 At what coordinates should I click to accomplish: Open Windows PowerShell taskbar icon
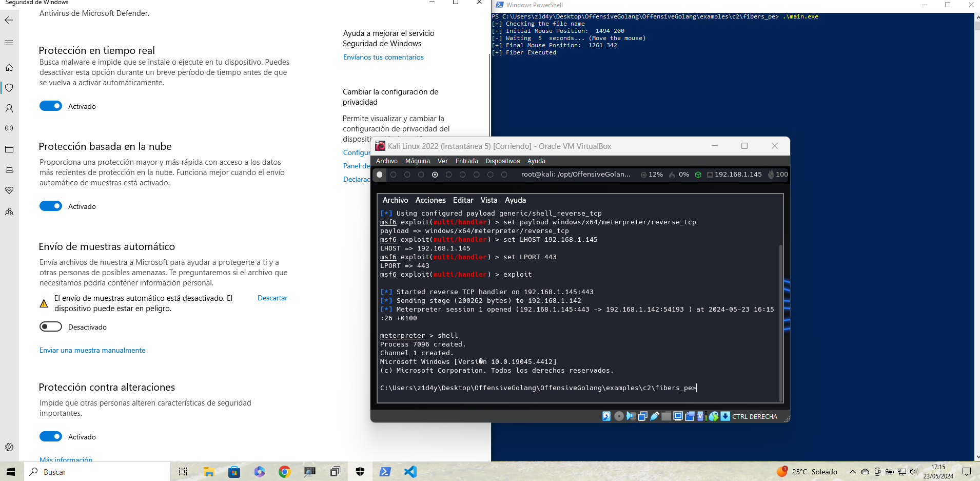(x=385, y=472)
